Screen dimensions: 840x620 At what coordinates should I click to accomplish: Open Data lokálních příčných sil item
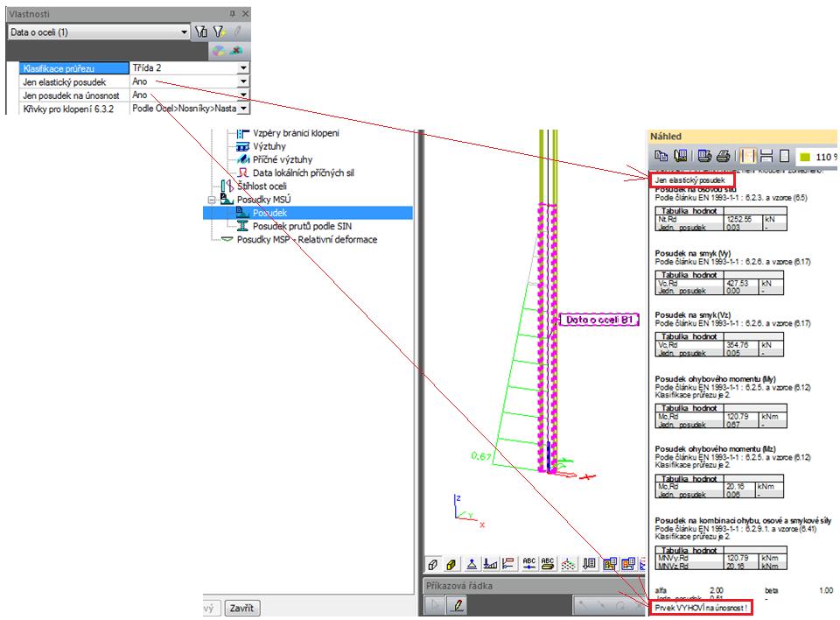pos(304,173)
